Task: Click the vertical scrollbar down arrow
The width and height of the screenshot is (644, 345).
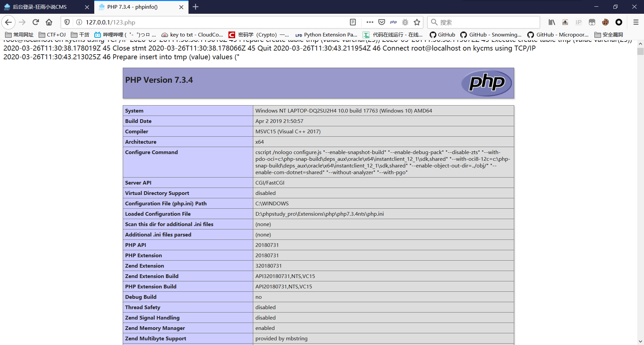Action: click(x=640, y=341)
